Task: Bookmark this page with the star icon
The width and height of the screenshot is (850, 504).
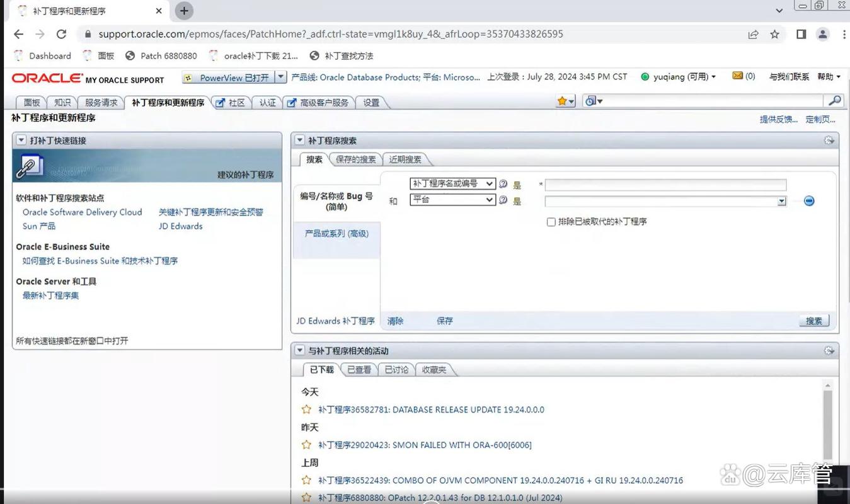Action: (774, 34)
